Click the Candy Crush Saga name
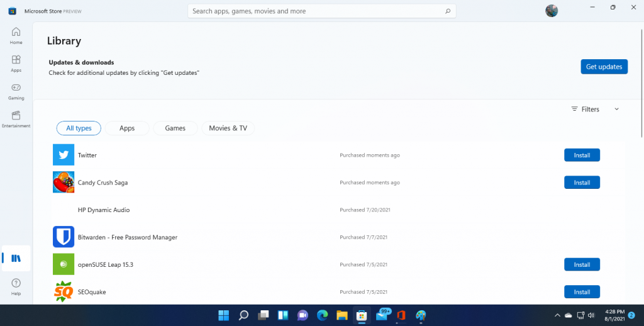644x326 pixels. [x=103, y=182]
